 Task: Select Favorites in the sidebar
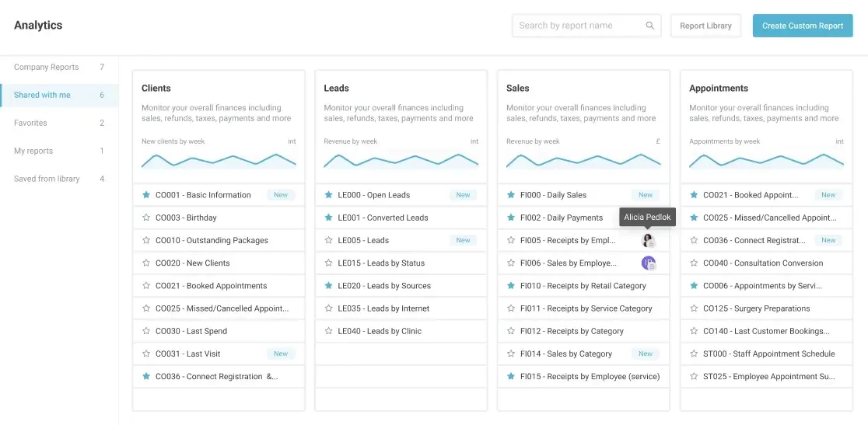pos(30,123)
